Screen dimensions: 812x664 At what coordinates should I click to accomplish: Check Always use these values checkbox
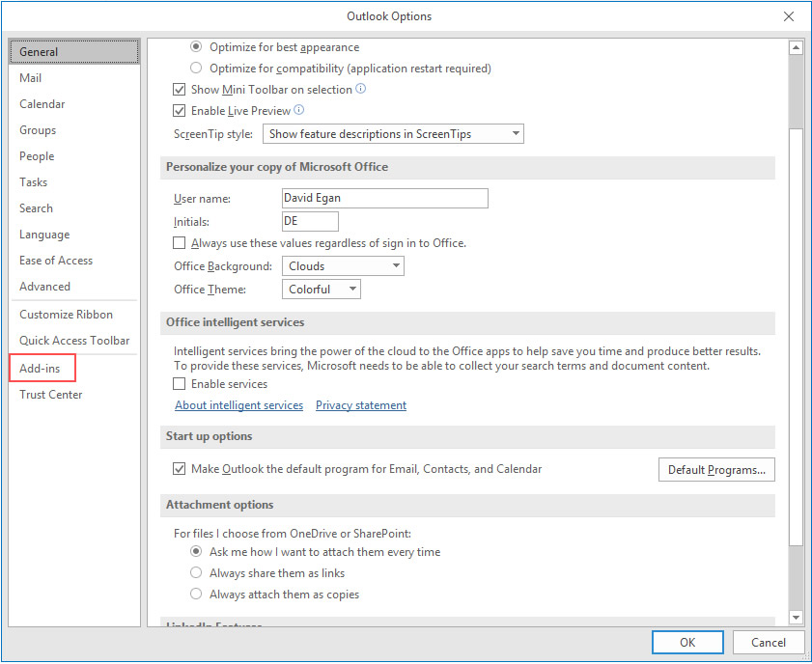click(x=180, y=242)
